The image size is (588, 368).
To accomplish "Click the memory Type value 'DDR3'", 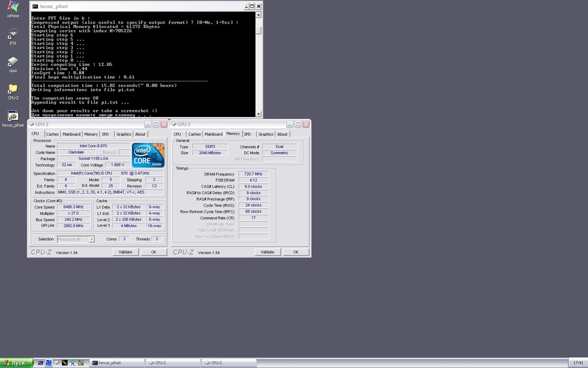I will (210, 146).
